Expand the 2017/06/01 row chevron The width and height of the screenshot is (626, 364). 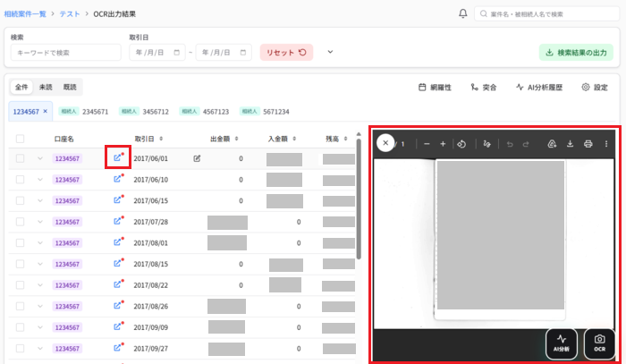(x=40, y=158)
